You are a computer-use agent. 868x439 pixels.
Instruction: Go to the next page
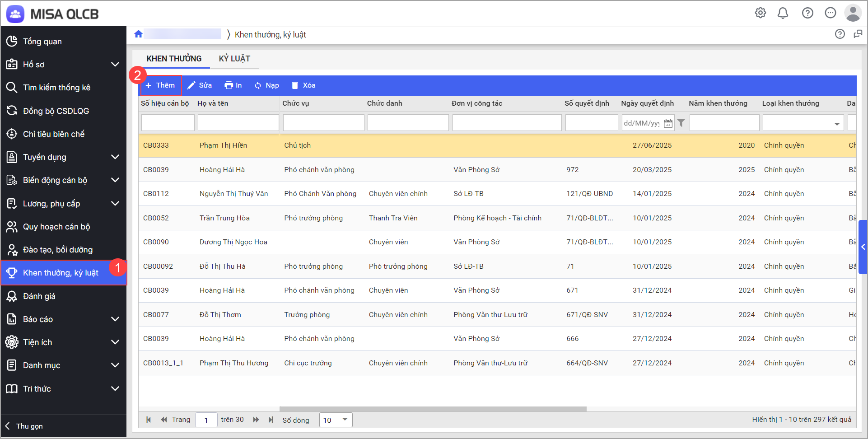256,420
